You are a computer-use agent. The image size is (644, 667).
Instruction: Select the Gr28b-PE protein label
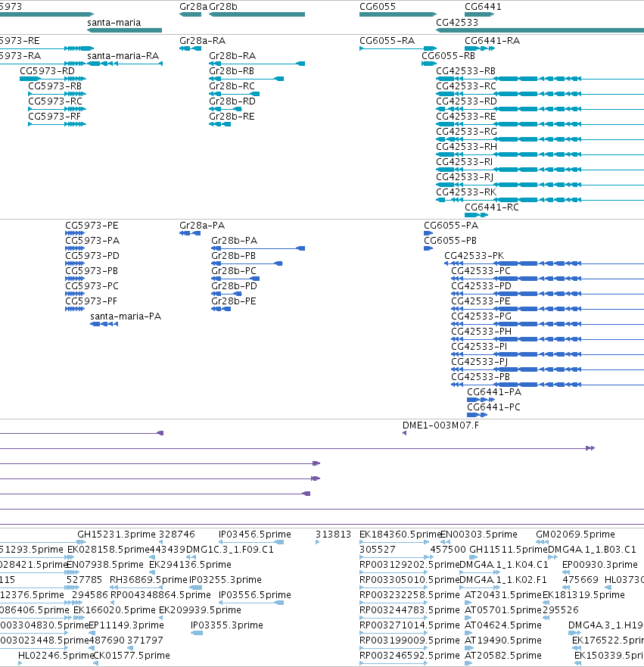[x=234, y=301]
